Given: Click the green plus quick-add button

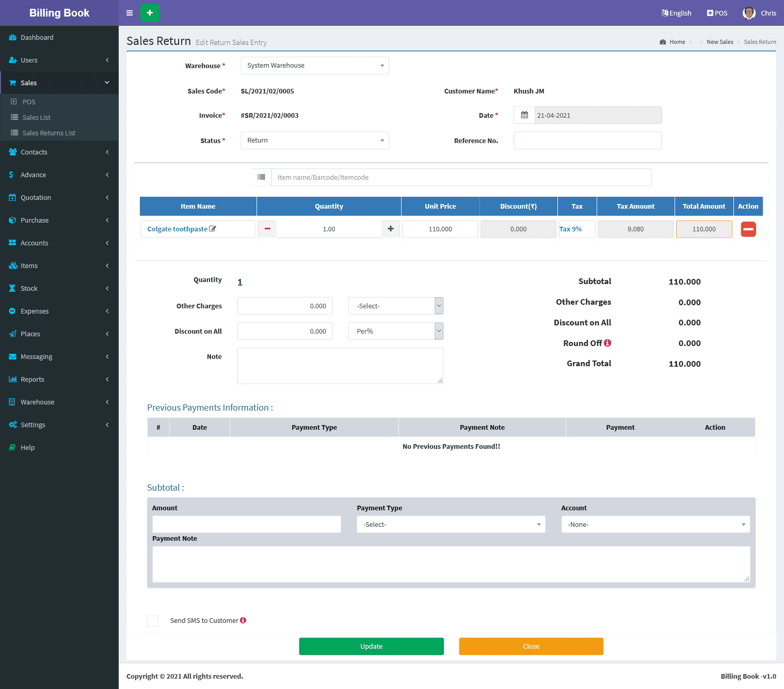Looking at the screenshot, I should (x=150, y=13).
